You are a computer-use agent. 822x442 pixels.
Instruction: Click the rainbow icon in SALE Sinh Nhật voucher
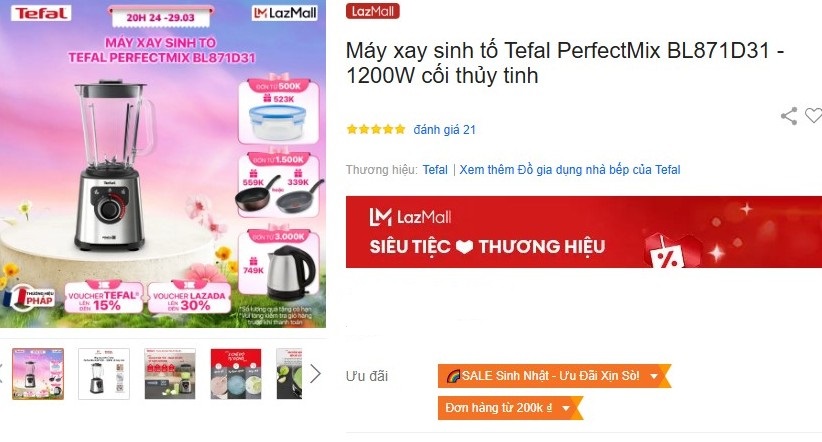453,376
